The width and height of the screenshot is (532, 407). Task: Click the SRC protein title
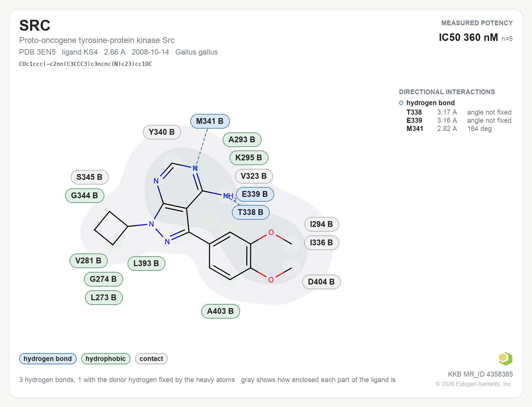pyautogui.click(x=35, y=26)
